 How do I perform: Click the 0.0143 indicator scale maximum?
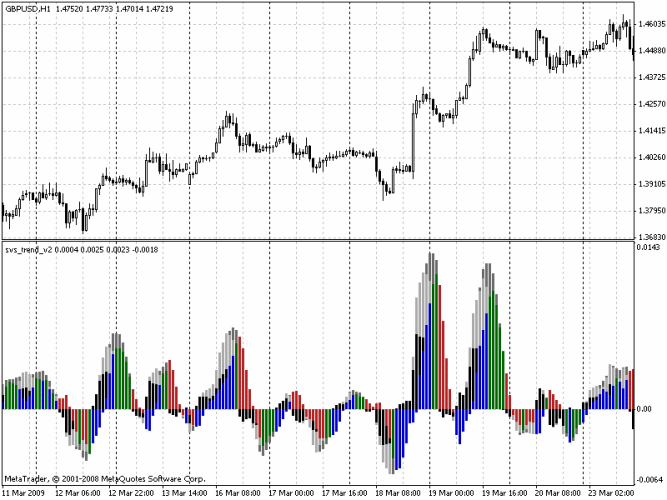649,248
